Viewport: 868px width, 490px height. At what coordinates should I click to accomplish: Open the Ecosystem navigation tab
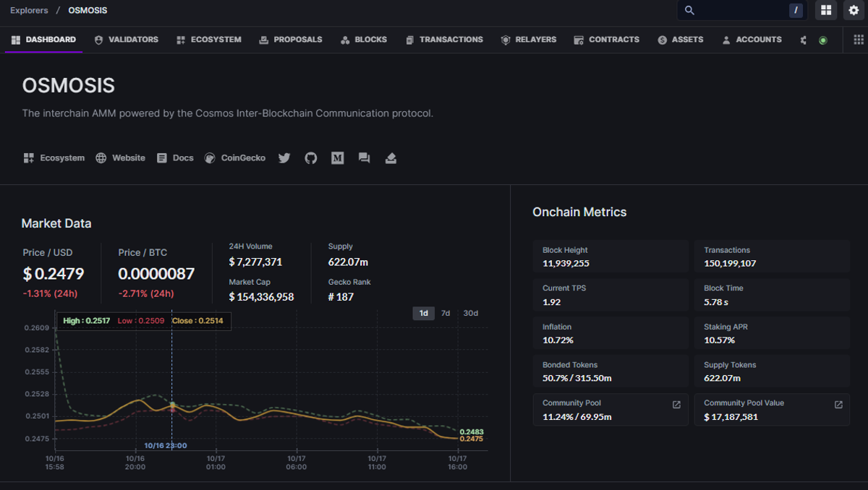click(x=209, y=40)
